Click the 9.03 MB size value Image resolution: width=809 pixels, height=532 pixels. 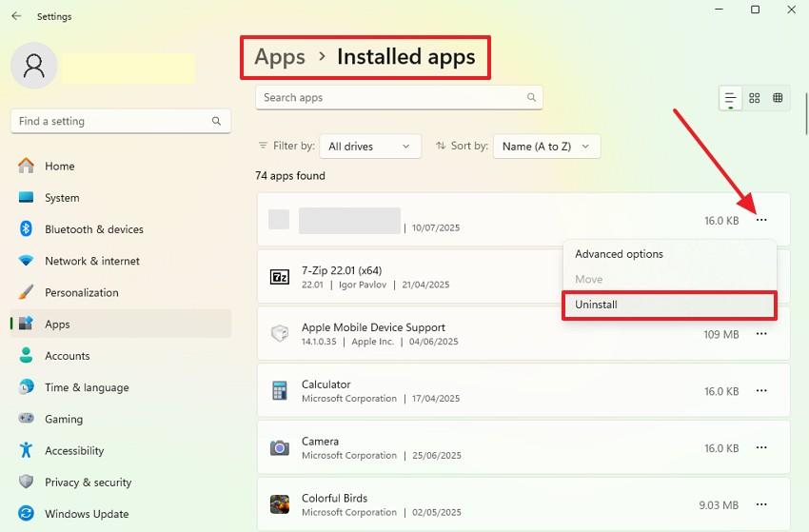(x=719, y=505)
